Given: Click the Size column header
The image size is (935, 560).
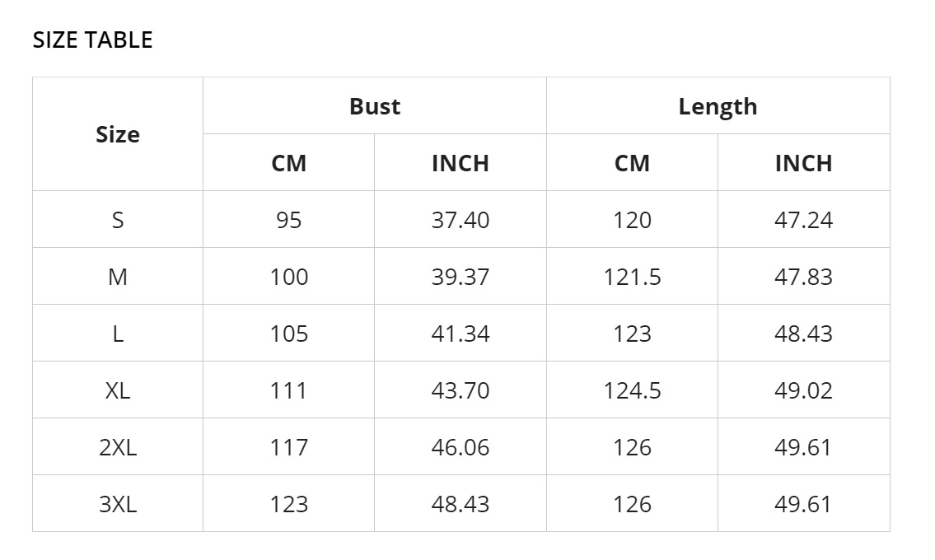Looking at the screenshot, I should coord(118,134).
